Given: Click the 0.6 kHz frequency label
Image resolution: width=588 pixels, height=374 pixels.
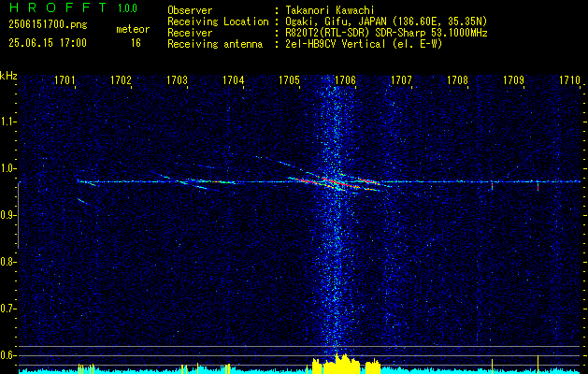Looking at the screenshot, I should [8, 355].
